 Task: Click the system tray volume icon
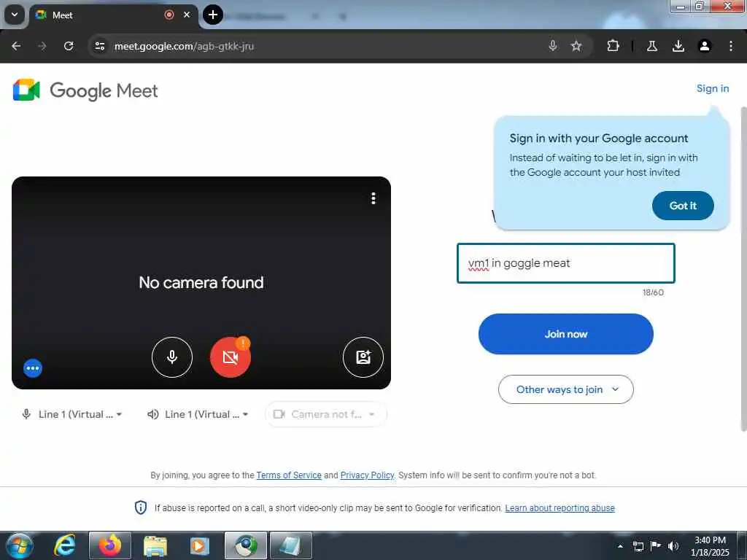point(673,546)
